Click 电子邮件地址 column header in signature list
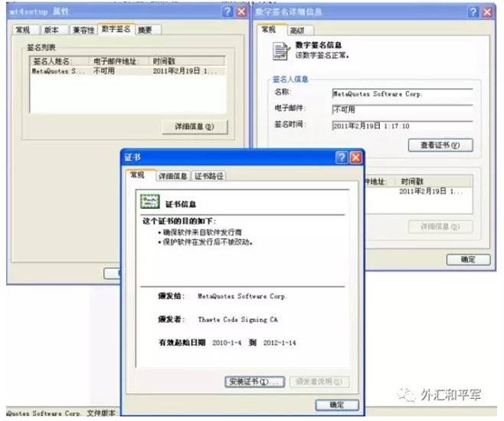Screen dimensions: 504x421 pyautogui.click(x=119, y=61)
